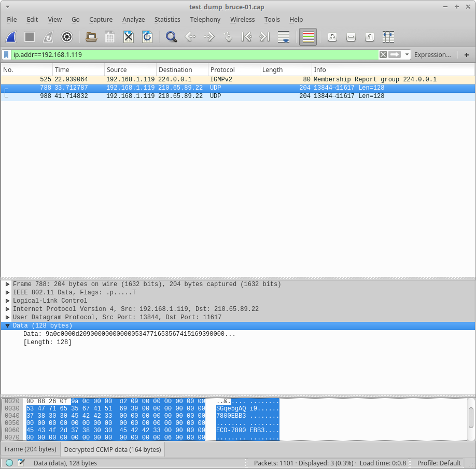Sort packets by the Info column
Screen dimensions: 476x469
393,70
